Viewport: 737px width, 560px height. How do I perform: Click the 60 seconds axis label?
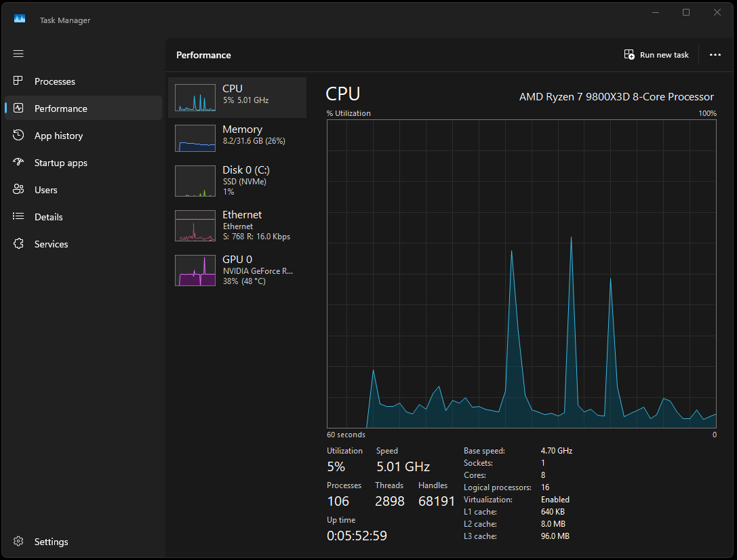tap(346, 435)
